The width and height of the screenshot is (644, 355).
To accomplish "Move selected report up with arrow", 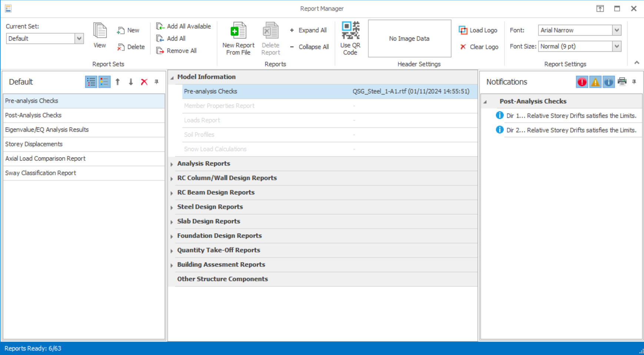I will 117,82.
